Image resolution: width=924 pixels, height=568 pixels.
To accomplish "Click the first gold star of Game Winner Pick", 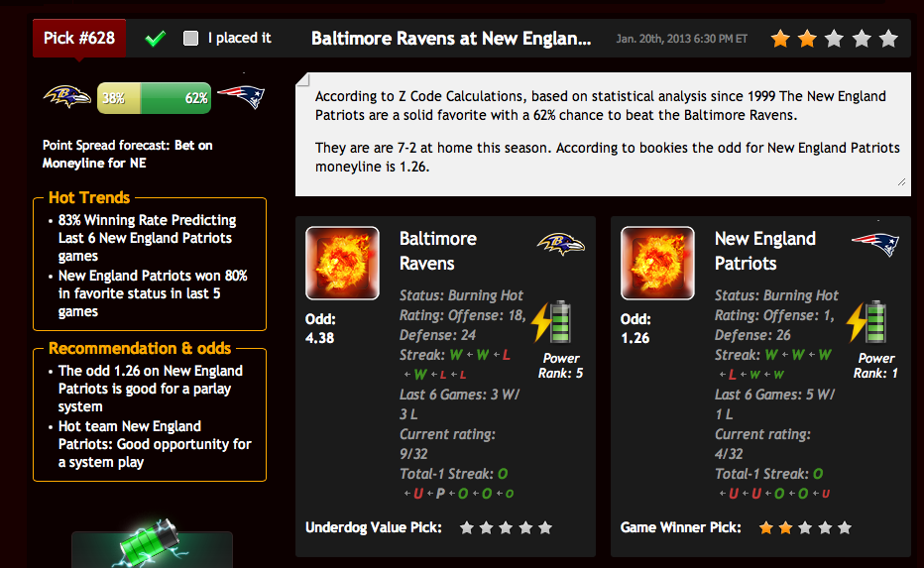I will (766, 527).
